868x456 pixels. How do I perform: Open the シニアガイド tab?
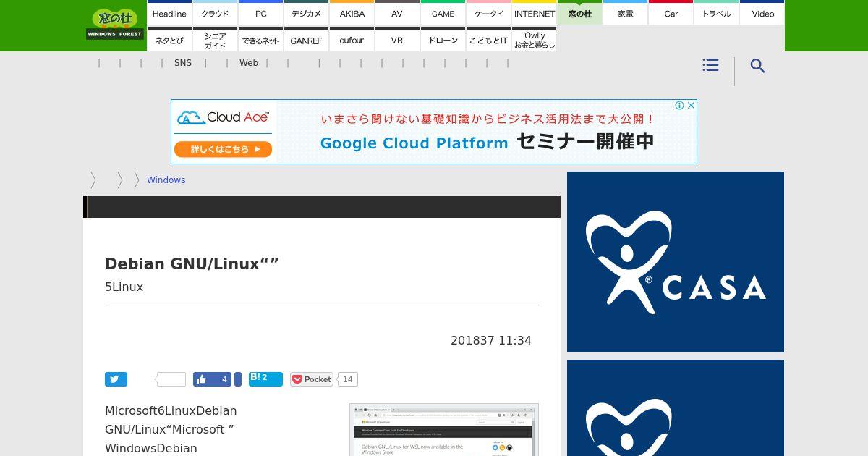[x=215, y=40]
